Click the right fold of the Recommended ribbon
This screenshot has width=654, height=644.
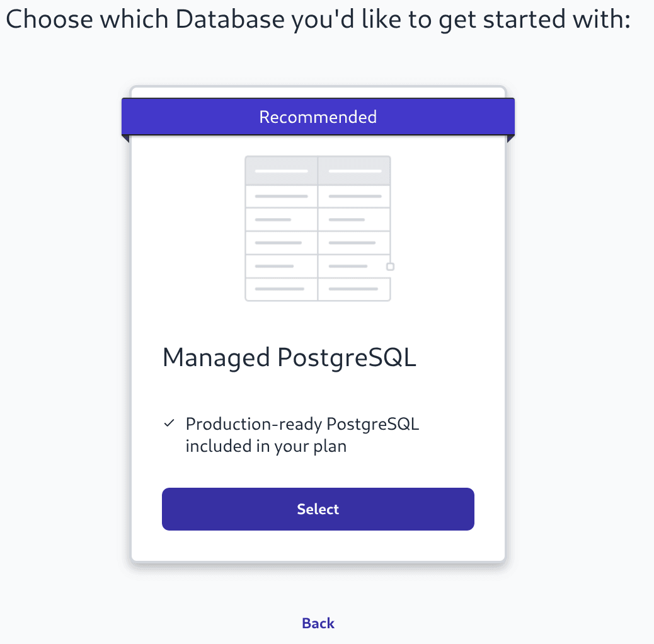[x=511, y=137]
